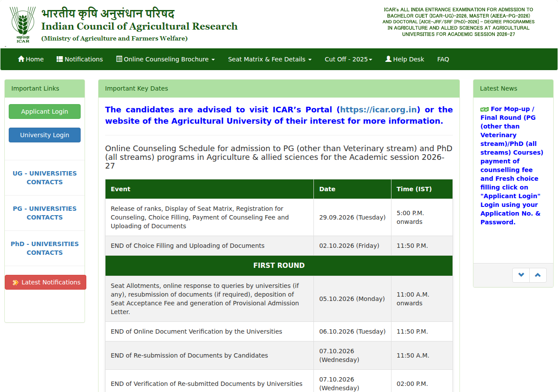Click END of Online Document Verification row text
The height and width of the screenshot is (392, 558).
click(x=196, y=331)
